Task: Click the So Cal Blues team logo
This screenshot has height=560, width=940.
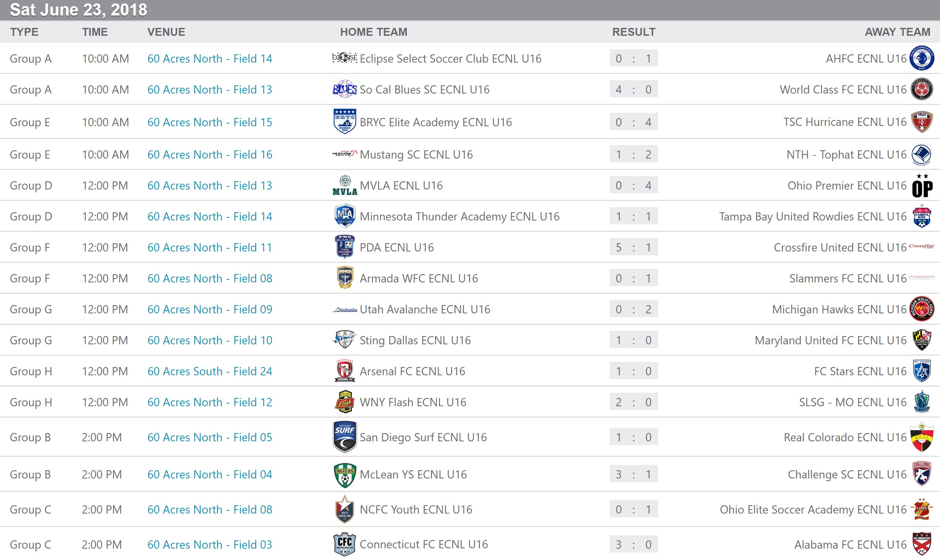Action: click(344, 89)
